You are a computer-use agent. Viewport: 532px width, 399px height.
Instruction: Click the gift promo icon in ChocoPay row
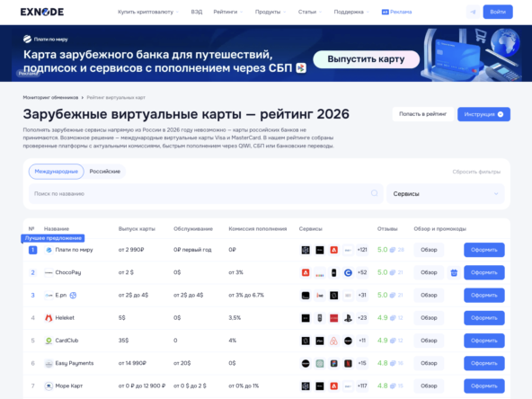[454, 272]
